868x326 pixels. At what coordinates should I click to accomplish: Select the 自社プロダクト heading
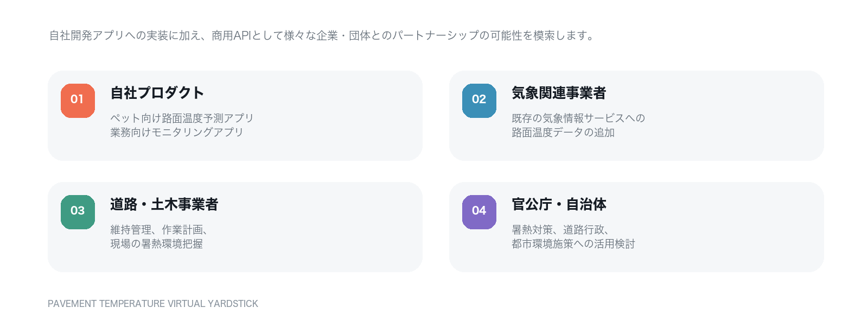pyautogui.click(x=157, y=93)
